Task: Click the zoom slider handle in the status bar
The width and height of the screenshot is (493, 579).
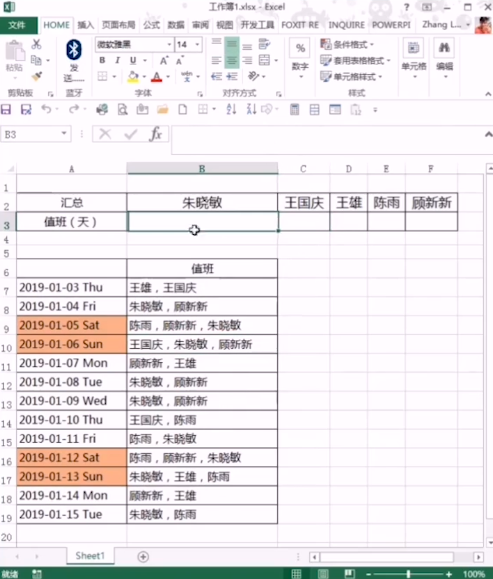Action: coord(408,574)
